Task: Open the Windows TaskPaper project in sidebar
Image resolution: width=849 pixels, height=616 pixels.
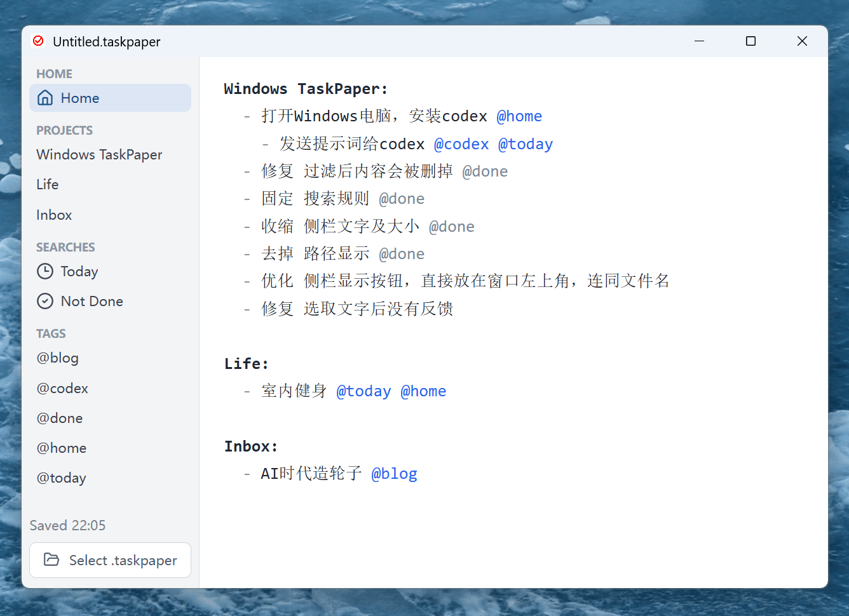Action: [99, 154]
